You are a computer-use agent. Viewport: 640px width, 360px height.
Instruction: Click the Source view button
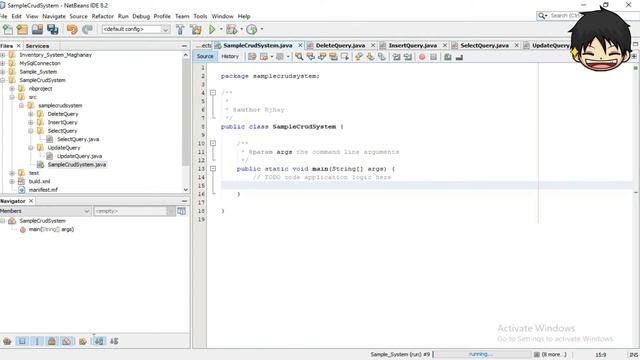tap(205, 56)
